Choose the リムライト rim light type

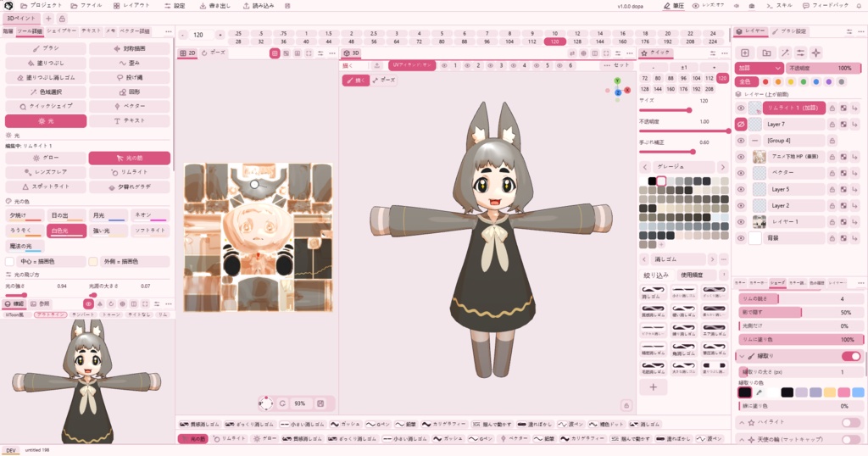pyautogui.click(x=130, y=172)
